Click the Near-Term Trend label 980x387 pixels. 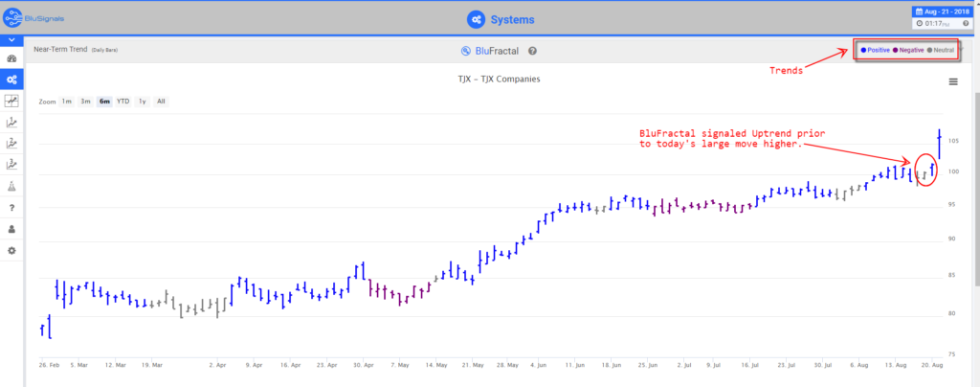click(60, 49)
